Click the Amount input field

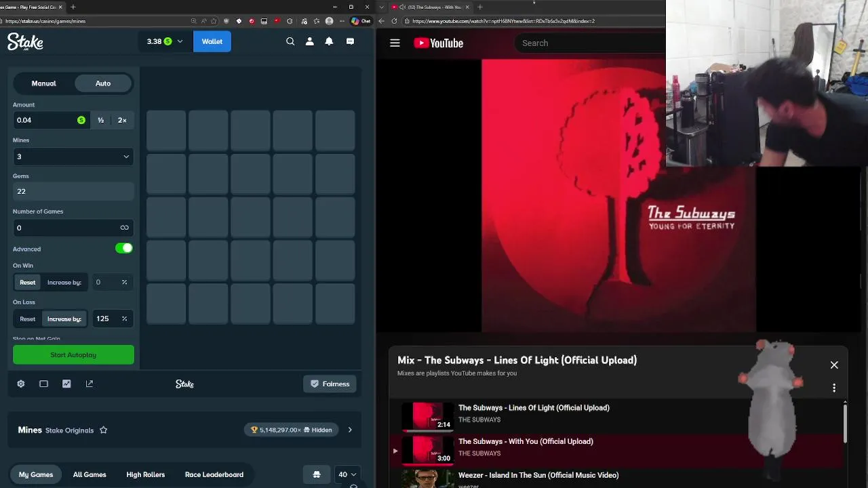(52, 120)
